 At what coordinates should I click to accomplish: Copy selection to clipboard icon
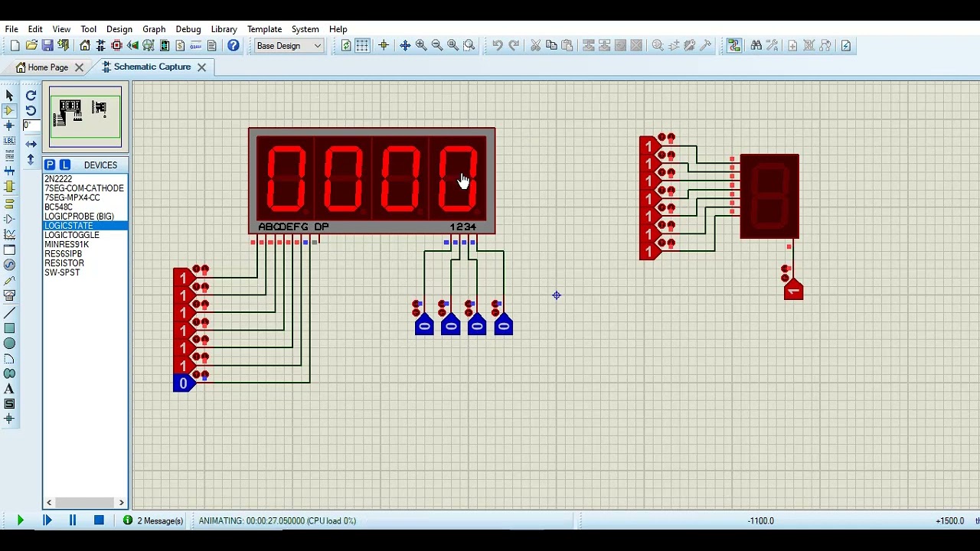[x=551, y=46]
